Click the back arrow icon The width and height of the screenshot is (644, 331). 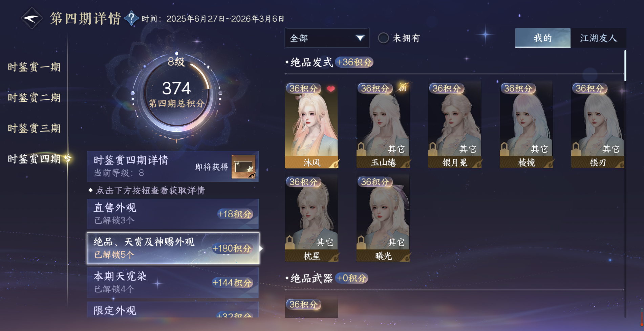click(x=31, y=18)
